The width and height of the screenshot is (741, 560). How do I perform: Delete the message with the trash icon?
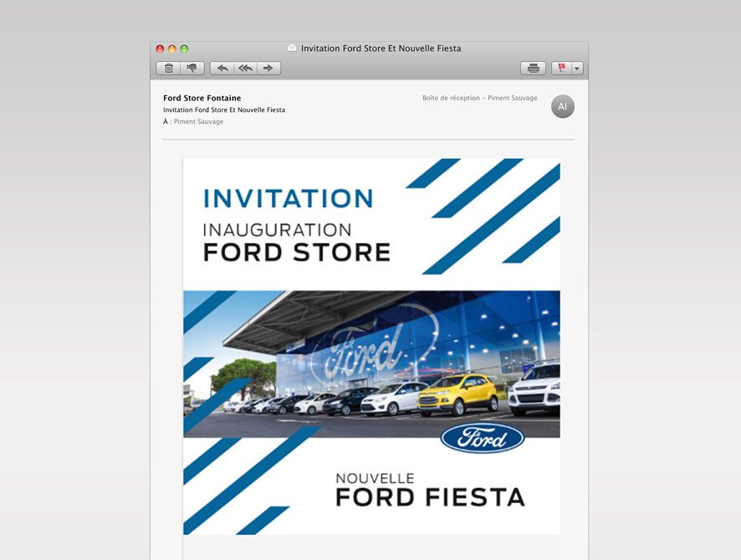click(x=168, y=69)
